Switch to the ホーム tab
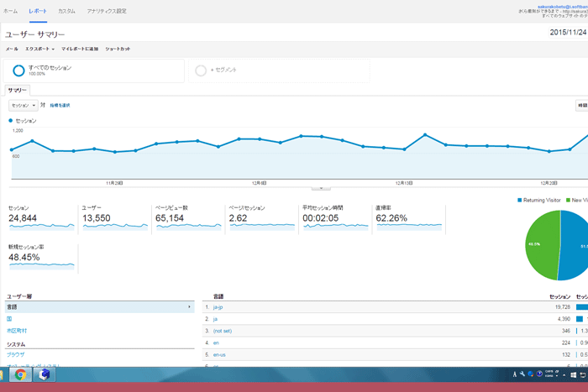This screenshot has width=588, height=392. (10, 11)
